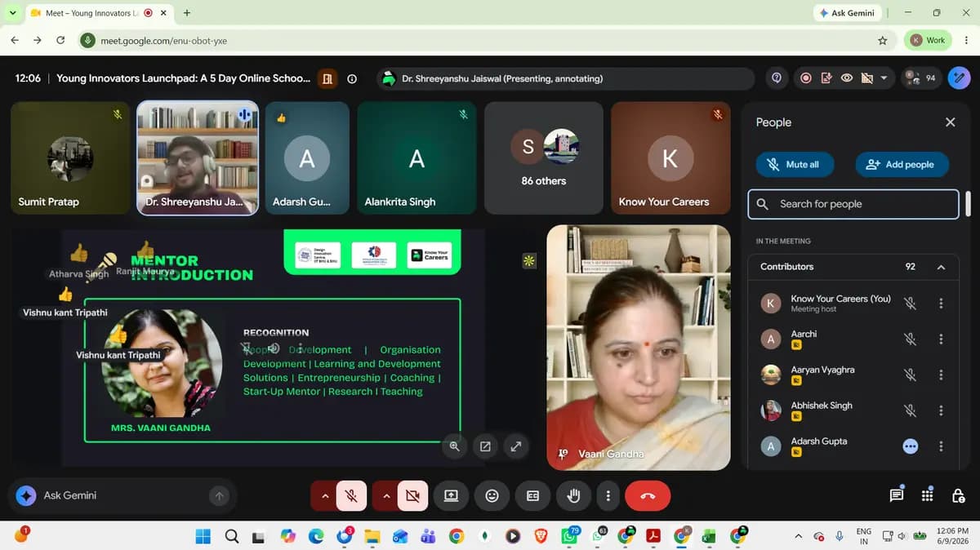Click Adarsh Gupta's blue speaking indicator
Viewport: 980px width, 550px height.
click(x=910, y=446)
